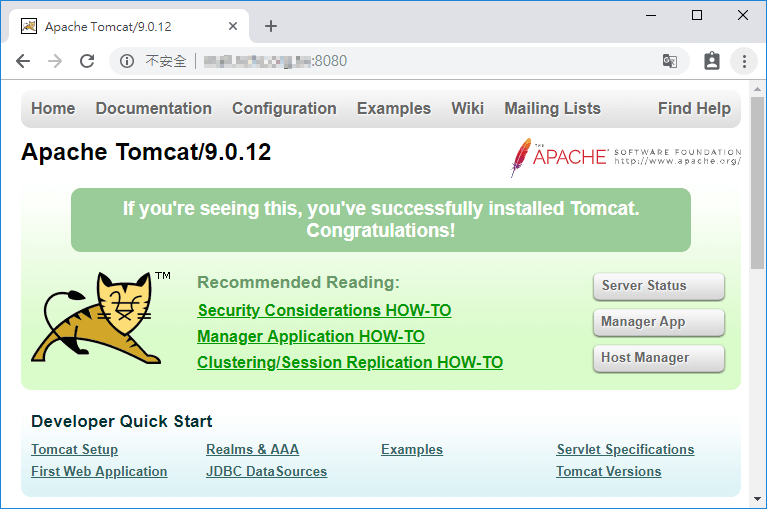The image size is (767, 509).
Task: Open the Chrome three-dot menu
Action: (x=744, y=61)
